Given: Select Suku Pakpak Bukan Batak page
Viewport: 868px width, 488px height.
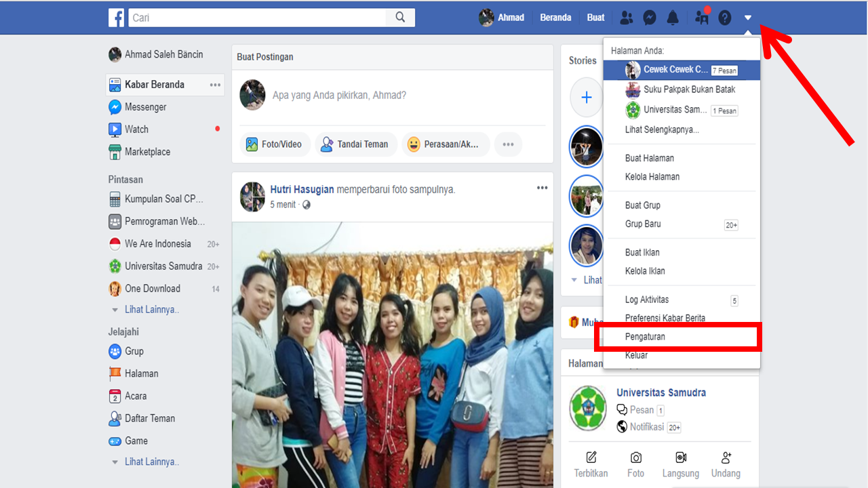Looking at the screenshot, I should (682, 89).
